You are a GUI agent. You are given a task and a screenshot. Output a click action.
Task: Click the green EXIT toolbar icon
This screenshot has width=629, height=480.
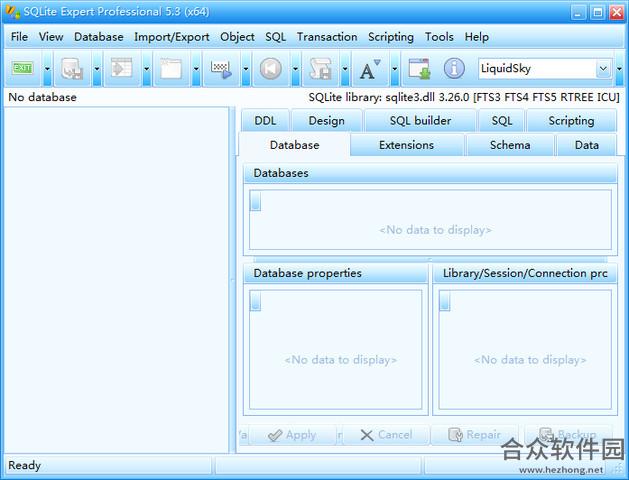coord(22,68)
